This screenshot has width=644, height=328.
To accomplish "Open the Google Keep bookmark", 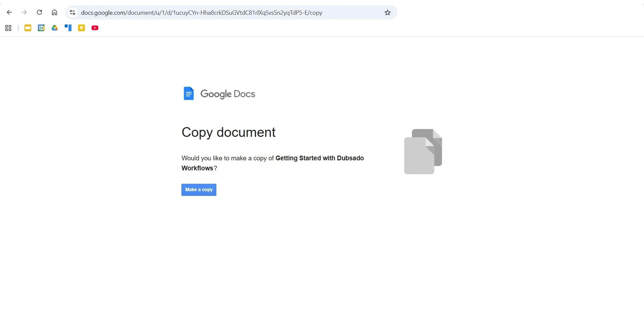I will [x=82, y=28].
